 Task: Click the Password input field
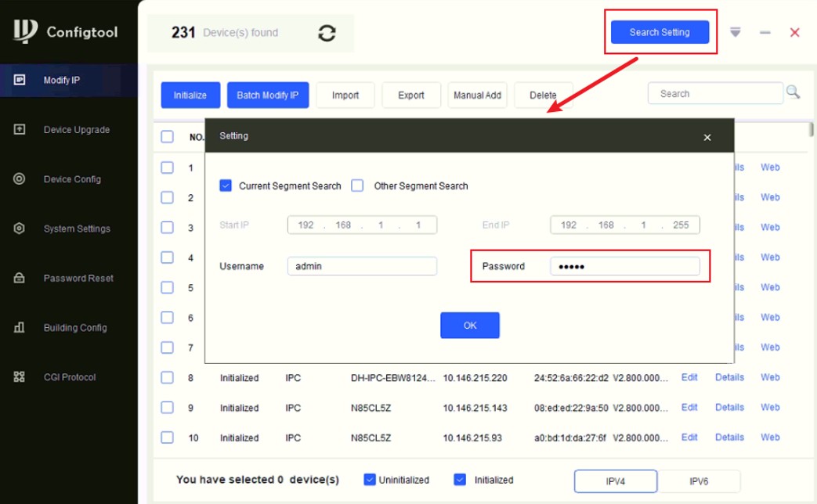pyautogui.click(x=625, y=266)
